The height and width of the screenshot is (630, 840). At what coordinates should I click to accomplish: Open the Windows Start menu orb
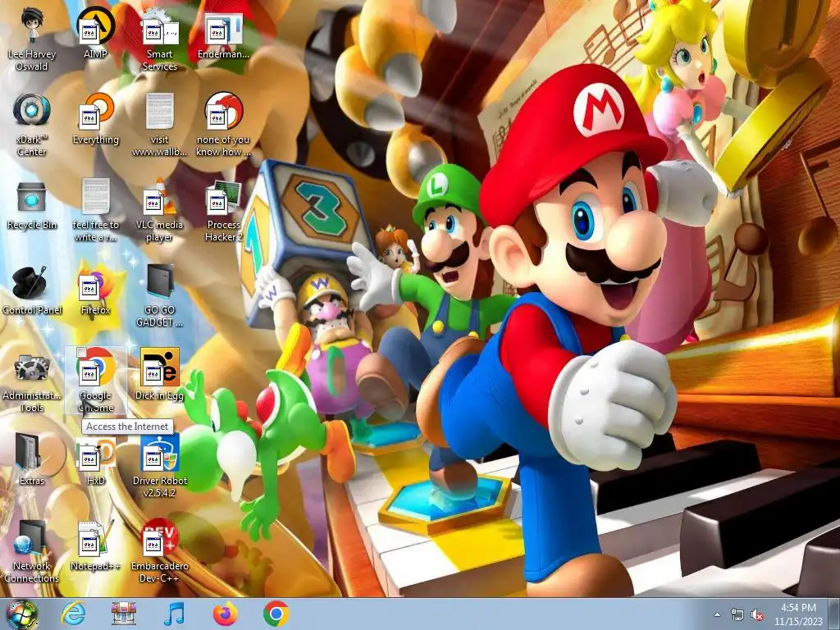22,614
